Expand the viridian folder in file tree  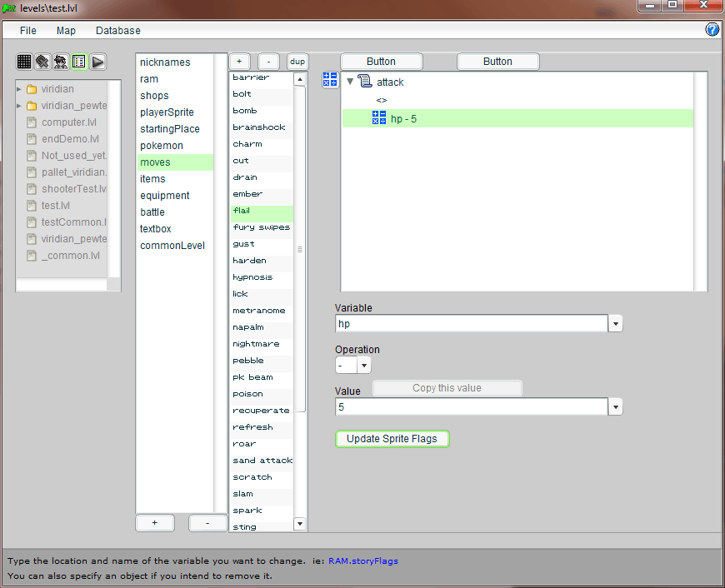19,89
